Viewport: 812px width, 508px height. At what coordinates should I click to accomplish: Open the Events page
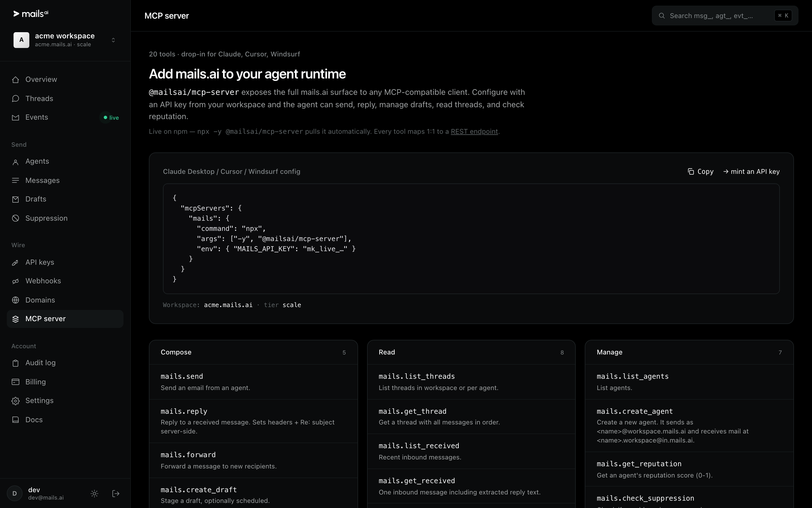pyautogui.click(x=65, y=118)
